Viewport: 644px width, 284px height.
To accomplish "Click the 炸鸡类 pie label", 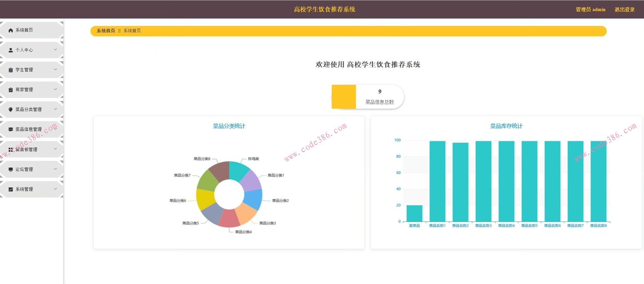I will pyautogui.click(x=253, y=159).
